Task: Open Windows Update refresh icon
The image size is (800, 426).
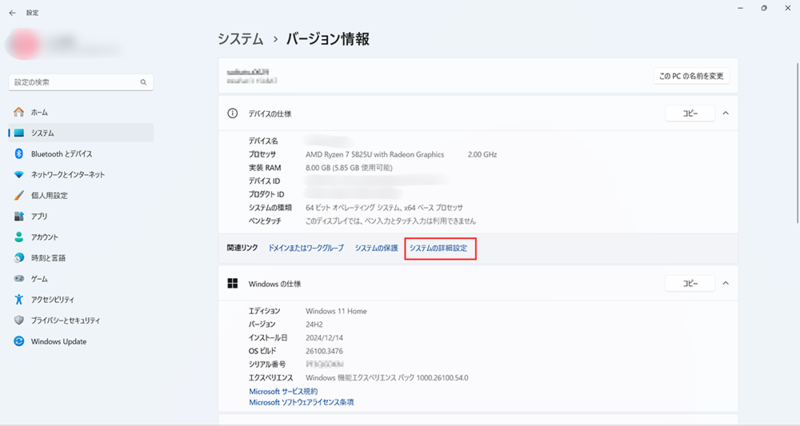Action: coord(19,341)
